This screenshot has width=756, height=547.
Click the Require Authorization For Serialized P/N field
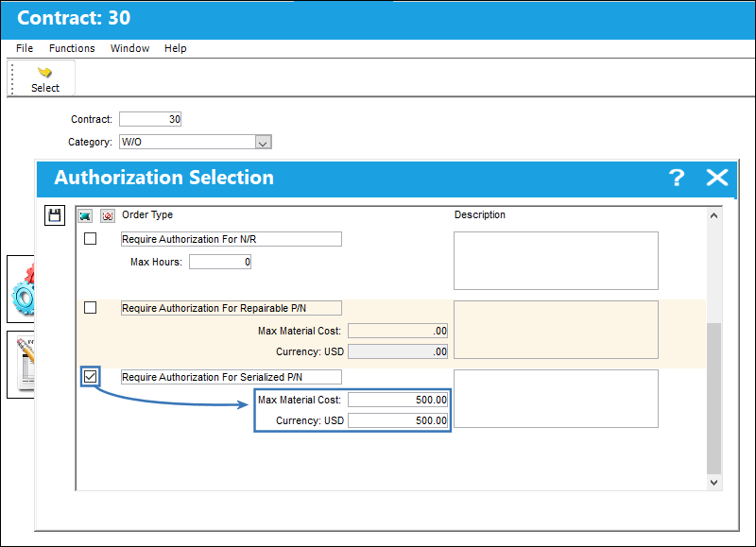tap(232, 377)
